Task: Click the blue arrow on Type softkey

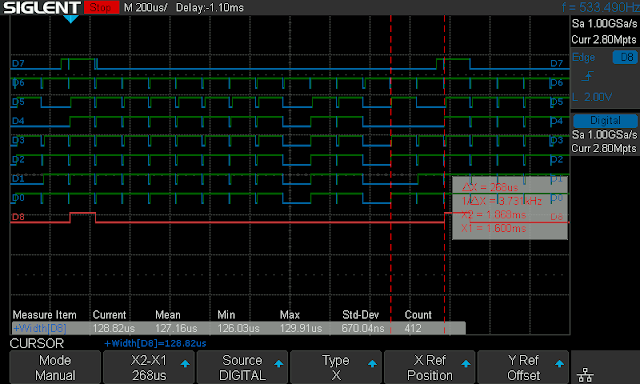Action: click(x=372, y=364)
